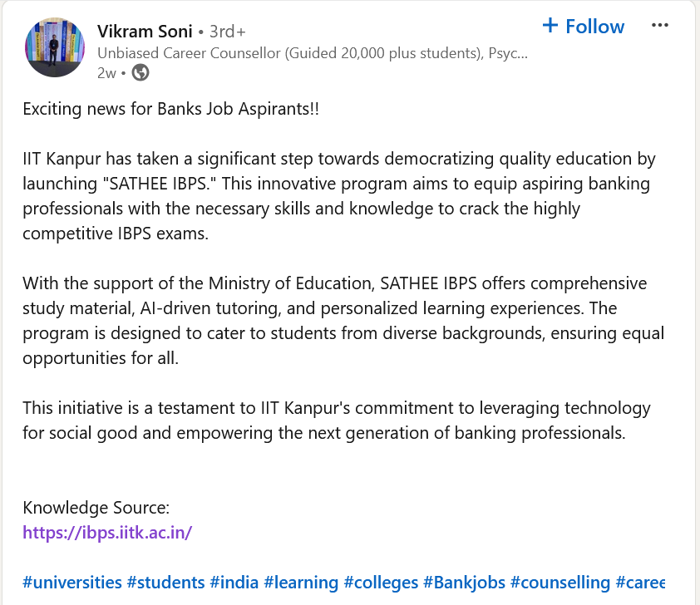Click the Vikram Soni author name

pyautogui.click(x=145, y=32)
